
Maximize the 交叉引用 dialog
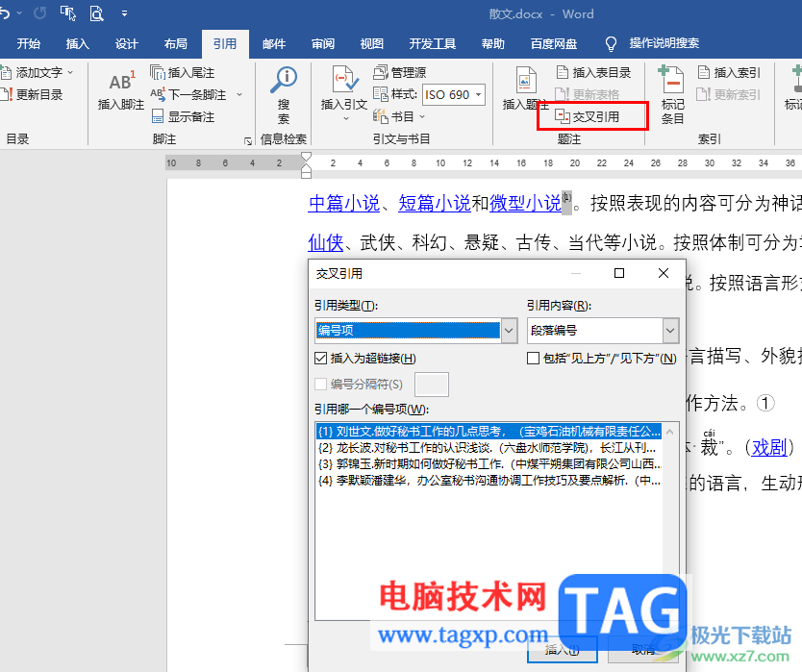pos(619,273)
